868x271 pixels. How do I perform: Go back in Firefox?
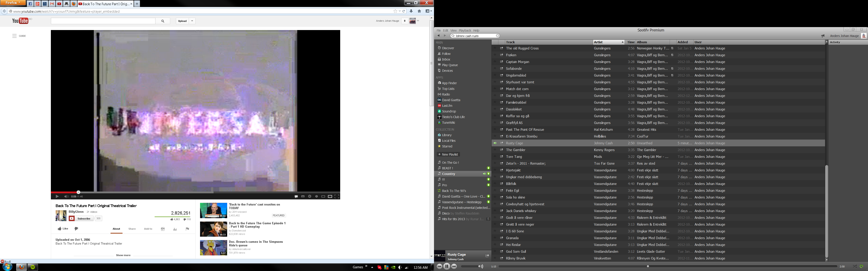coord(4,11)
